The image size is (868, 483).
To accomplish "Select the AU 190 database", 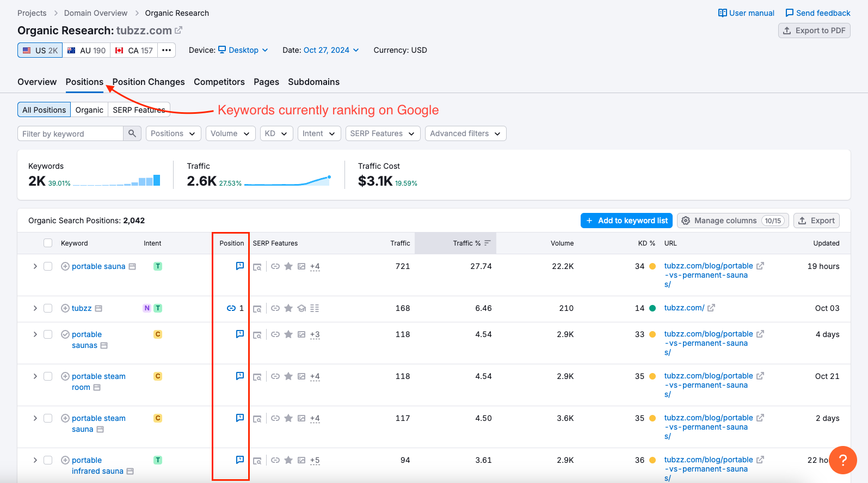I will pyautogui.click(x=87, y=50).
